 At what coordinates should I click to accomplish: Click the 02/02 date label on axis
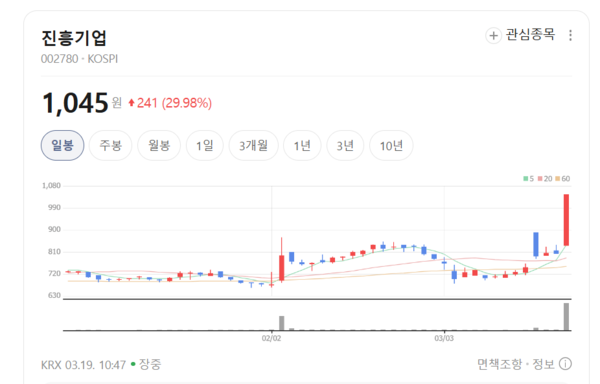(271, 338)
